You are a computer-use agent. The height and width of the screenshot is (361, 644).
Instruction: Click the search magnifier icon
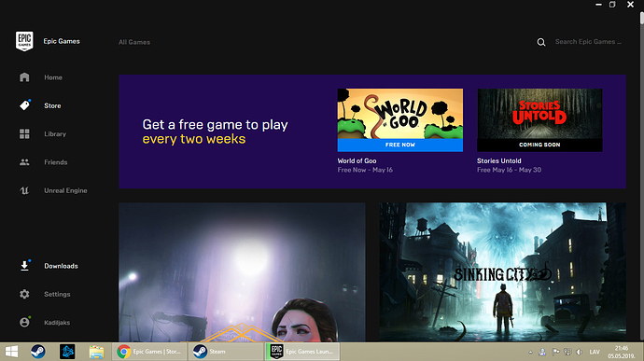tap(541, 42)
